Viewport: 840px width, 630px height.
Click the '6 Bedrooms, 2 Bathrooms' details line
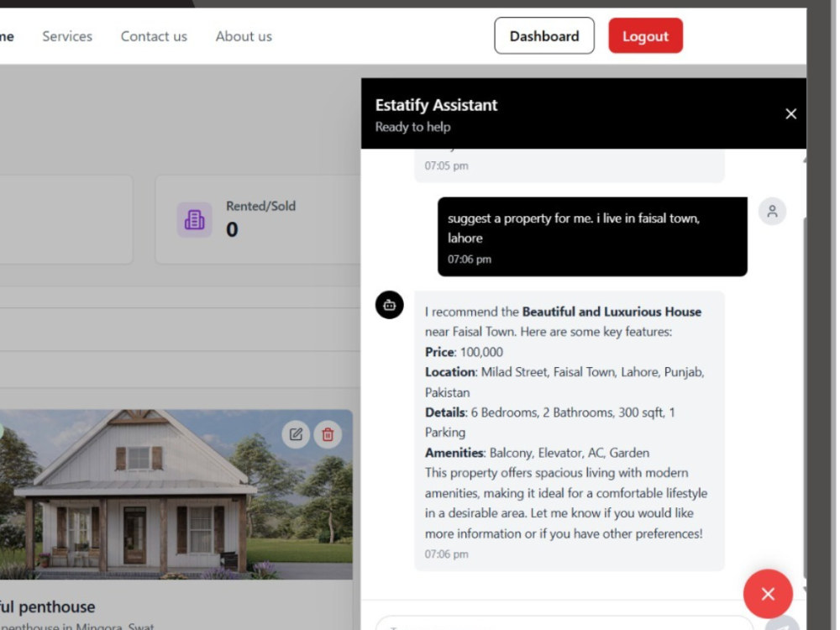tap(549, 423)
